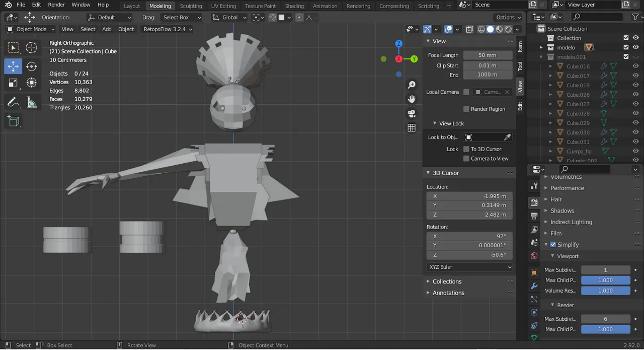The width and height of the screenshot is (644, 350).
Task: Click the pan view hand icon
Action: point(412,99)
